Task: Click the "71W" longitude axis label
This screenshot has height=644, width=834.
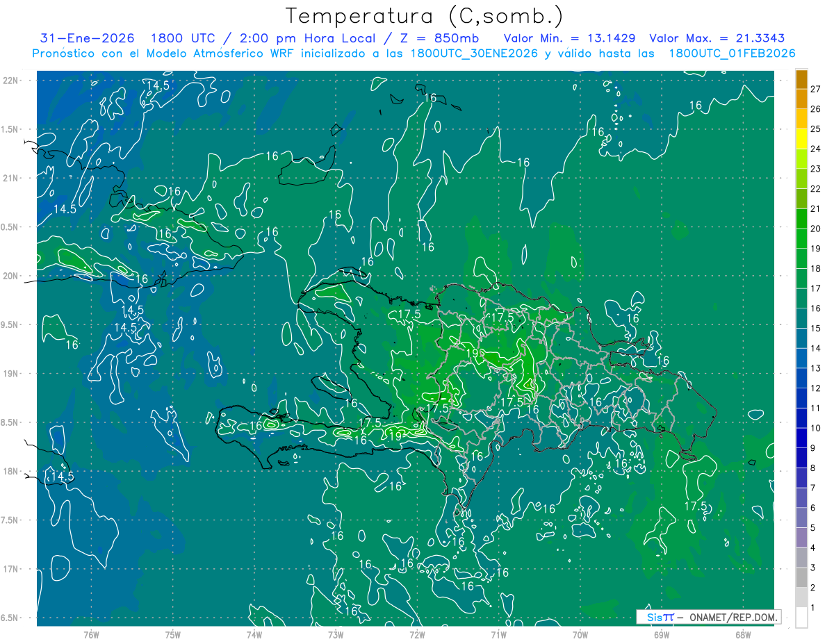Action: (498, 635)
